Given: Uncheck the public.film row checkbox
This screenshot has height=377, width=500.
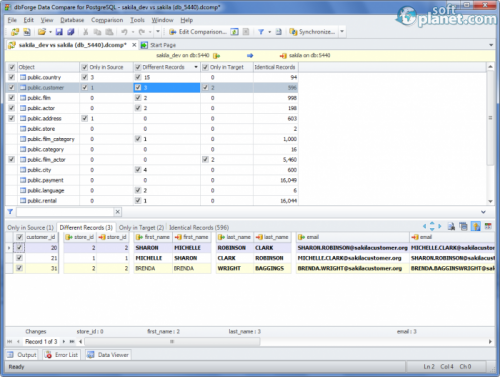Looking at the screenshot, I should (12, 98).
